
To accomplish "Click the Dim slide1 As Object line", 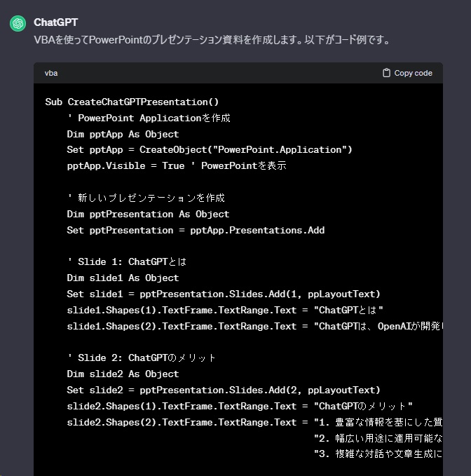I will (123, 278).
